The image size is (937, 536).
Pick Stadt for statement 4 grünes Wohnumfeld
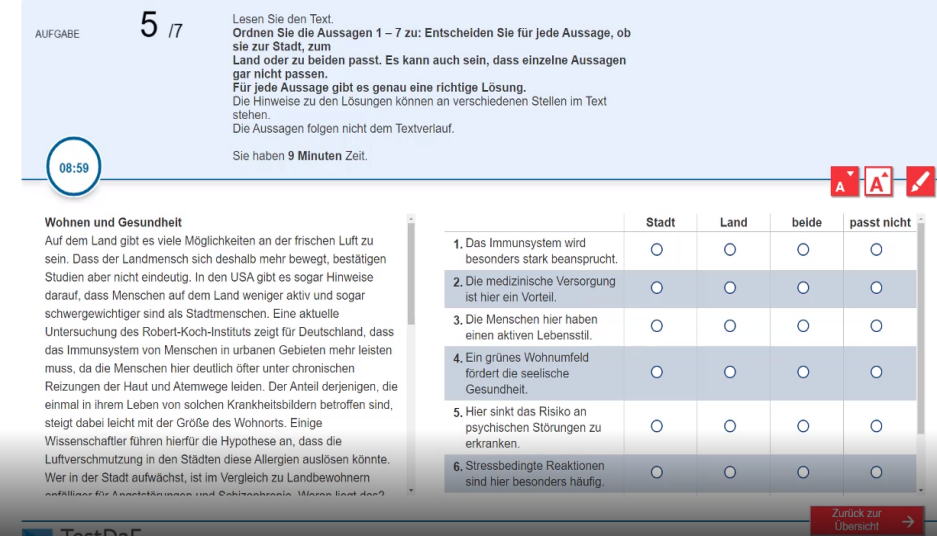click(657, 372)
